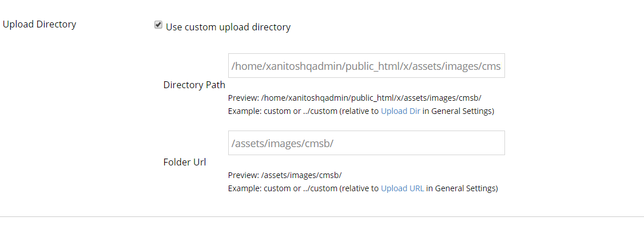Focus the Folder Url input field
The image size is (644, 229).
click(366, 143)
